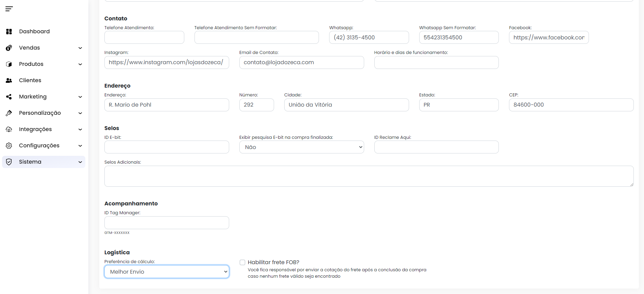
Task: Click the Vendas coins icon
Action: (9, 48)
